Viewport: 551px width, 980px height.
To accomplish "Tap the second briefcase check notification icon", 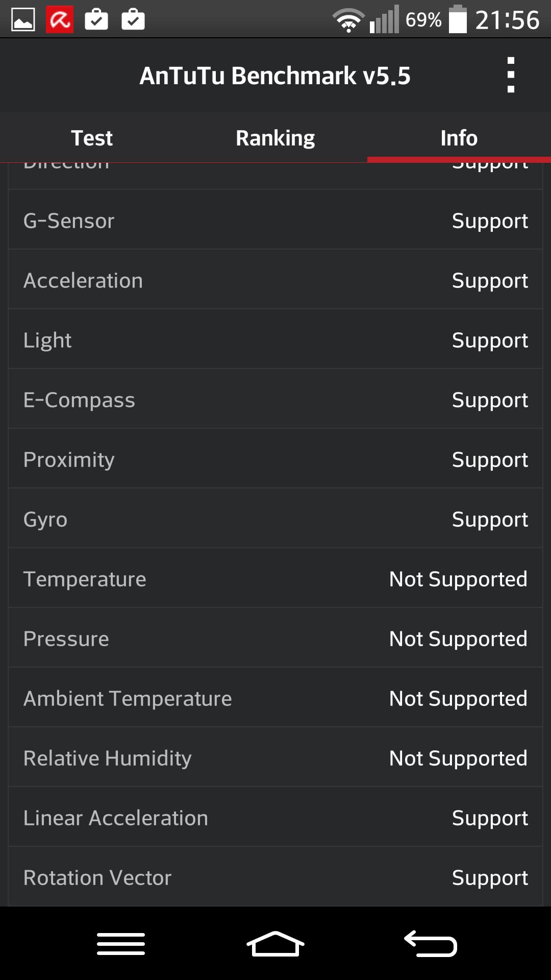I will point(133,20).
